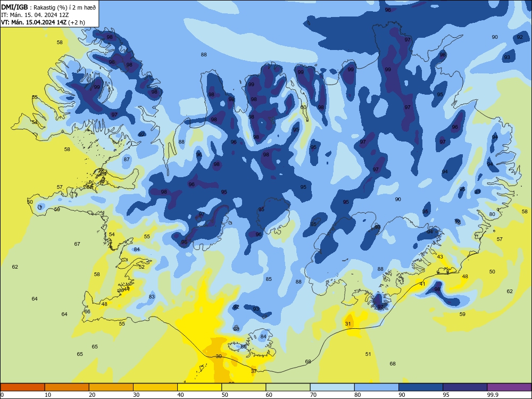Click the map value '37' near the southern coastline
The image size is (532, 399).
coord(254,371)
